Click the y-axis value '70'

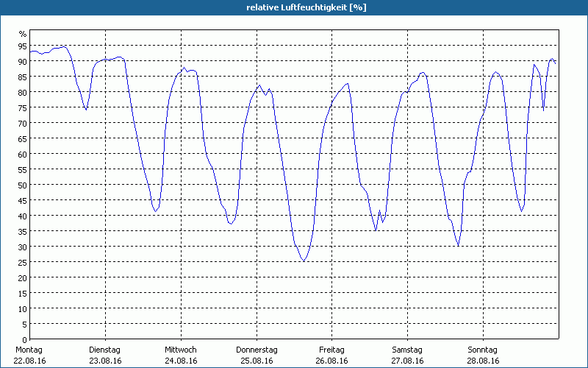(x=23, y=123)
